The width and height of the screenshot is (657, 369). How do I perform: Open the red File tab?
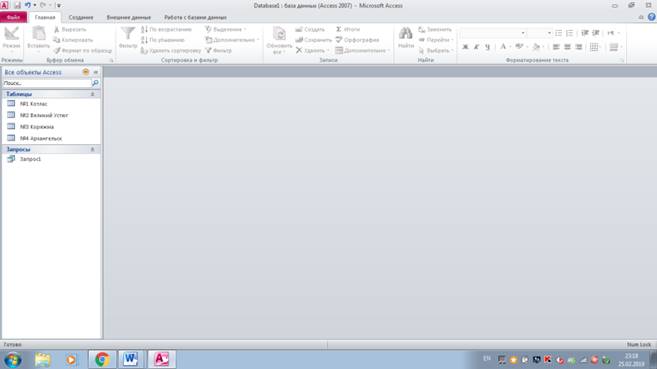coord(13,18)
